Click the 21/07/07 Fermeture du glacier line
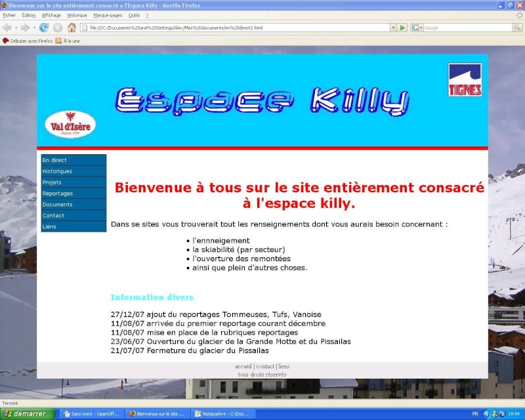The image size is (525, 420). point(190,350)
